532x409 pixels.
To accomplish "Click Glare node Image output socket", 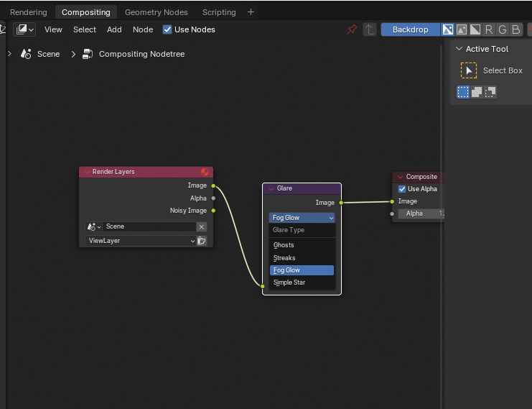I will point(341,203).
